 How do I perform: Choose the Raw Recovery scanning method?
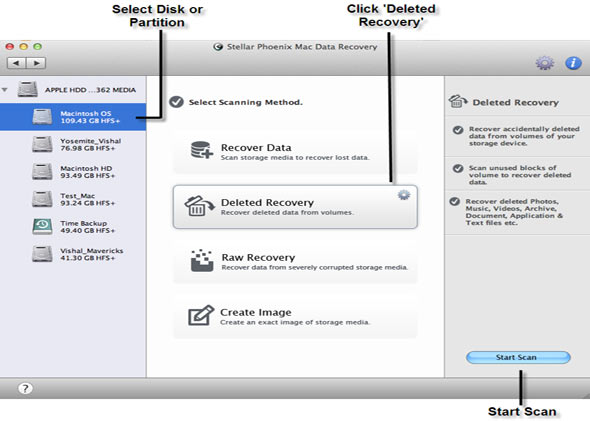[295, 261]
